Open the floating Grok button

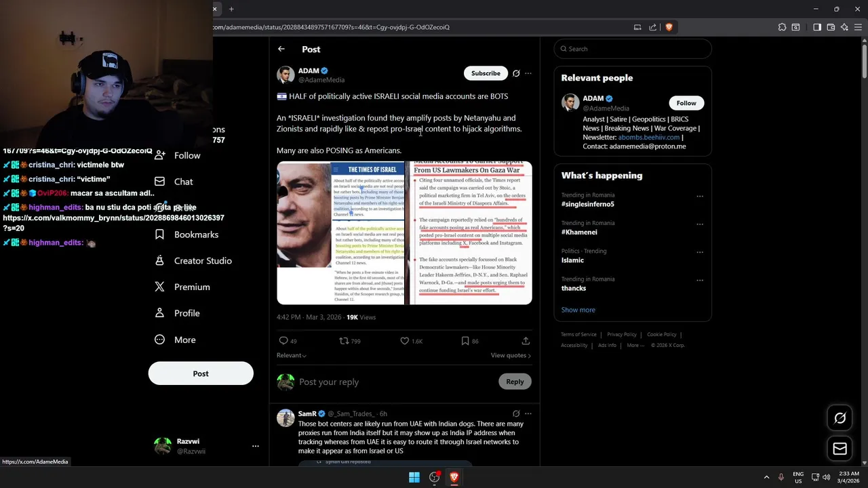pyautogui.click(x=840, y=418)
